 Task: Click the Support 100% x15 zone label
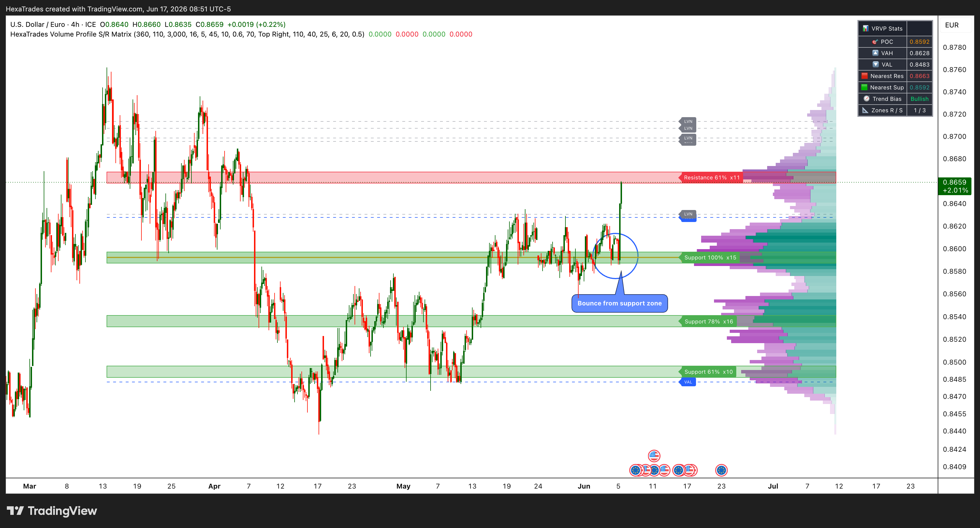(709, 257)
